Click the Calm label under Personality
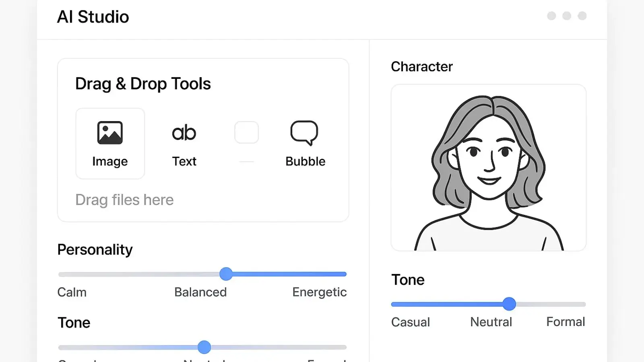Image resolution: width=644 pixels, height=362 pixels. (x=72, y=292)
